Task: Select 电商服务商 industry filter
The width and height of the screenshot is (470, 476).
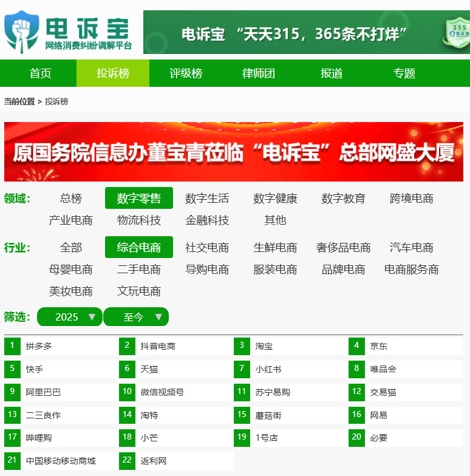Action: [412, 270]
